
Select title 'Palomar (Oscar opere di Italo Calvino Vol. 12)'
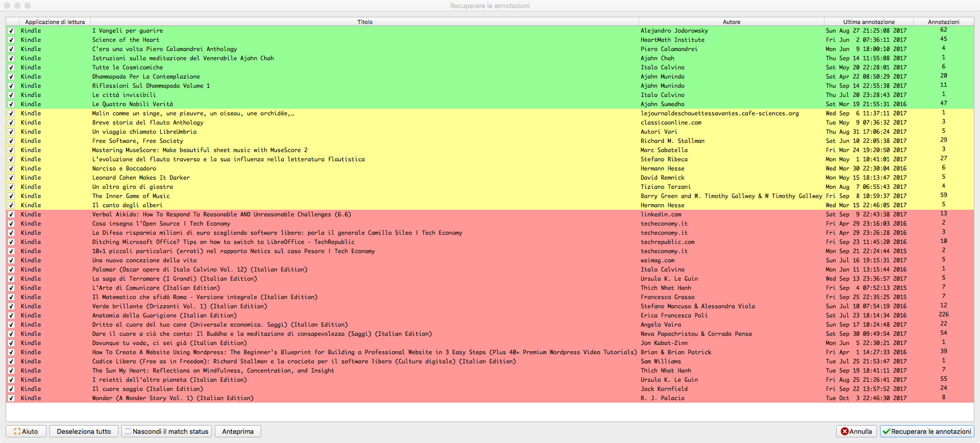pos(200,269)
